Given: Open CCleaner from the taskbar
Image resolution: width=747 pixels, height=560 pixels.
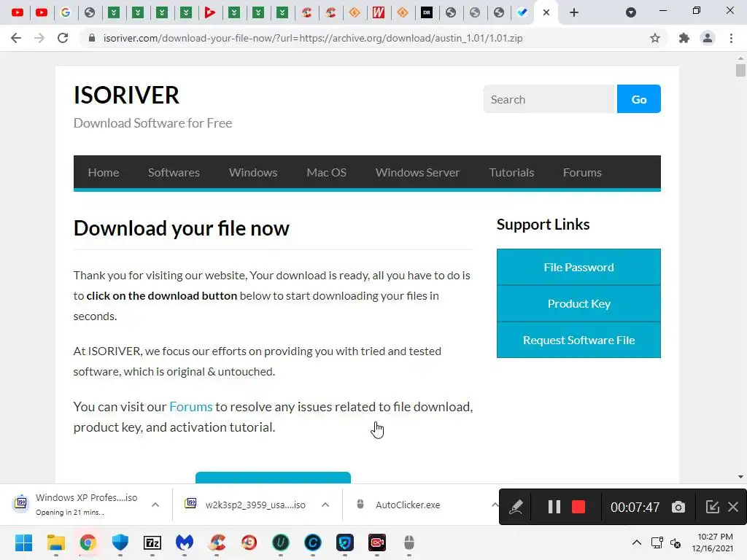Looking at the screenshot, I should (x=217, y=542).
